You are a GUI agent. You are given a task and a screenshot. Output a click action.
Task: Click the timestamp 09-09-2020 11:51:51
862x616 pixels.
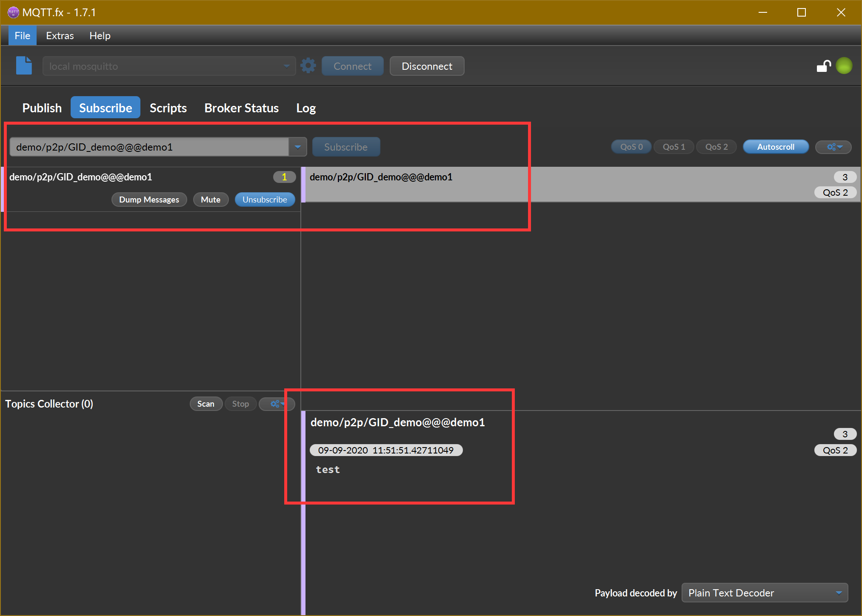point(386,450)
